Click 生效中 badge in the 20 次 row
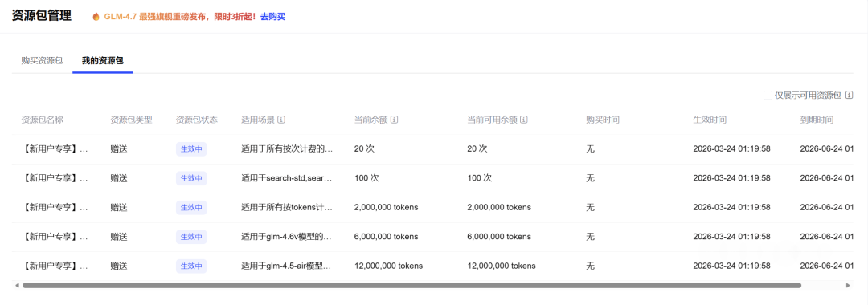 pos(191,148)
